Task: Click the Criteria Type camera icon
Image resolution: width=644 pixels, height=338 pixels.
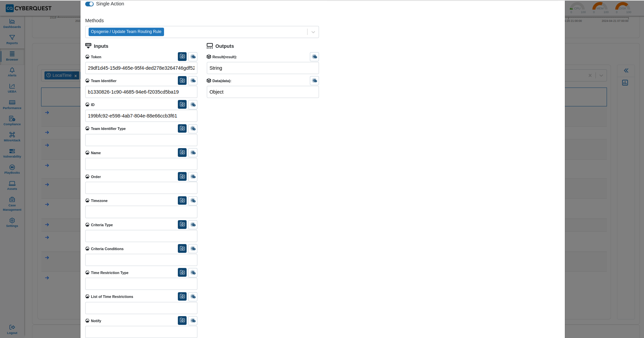Action: 182,225
